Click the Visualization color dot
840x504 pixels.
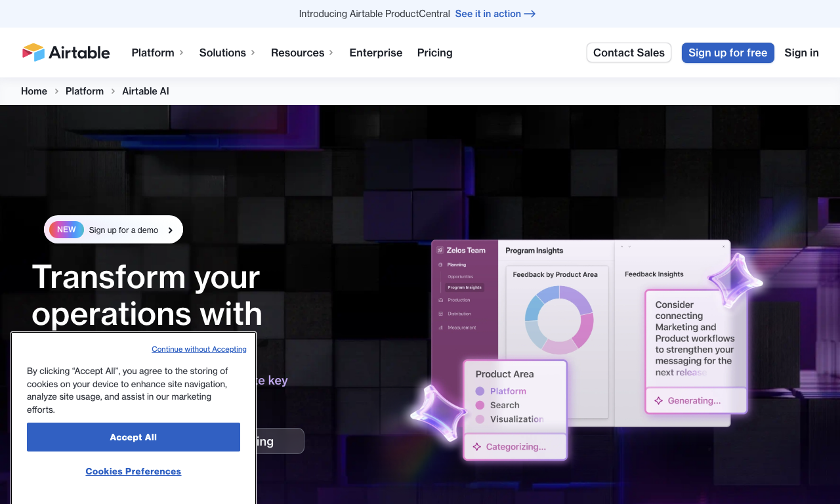[x=480, y=419]
